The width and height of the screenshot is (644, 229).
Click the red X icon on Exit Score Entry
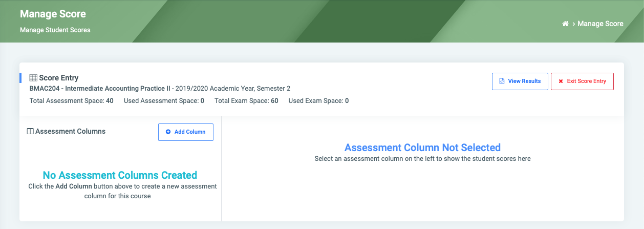click(x=561, y=81)
